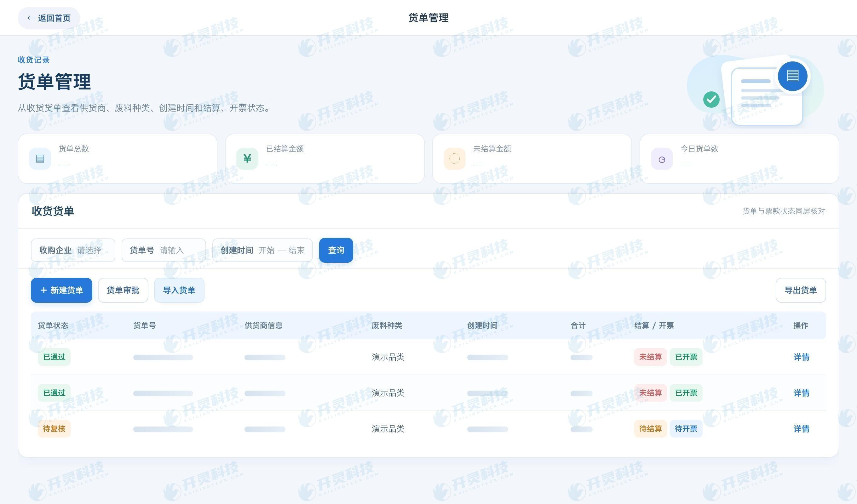Focus the 货单号 input field
857x504 pixels.
[164, 250]
